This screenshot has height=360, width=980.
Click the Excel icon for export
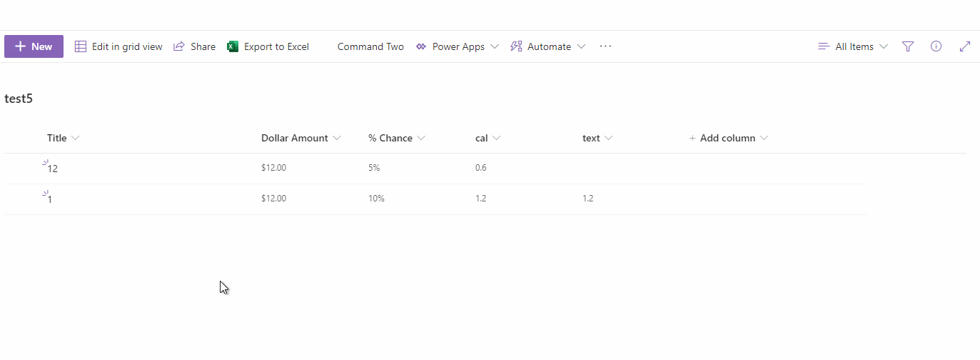point(233,46)
